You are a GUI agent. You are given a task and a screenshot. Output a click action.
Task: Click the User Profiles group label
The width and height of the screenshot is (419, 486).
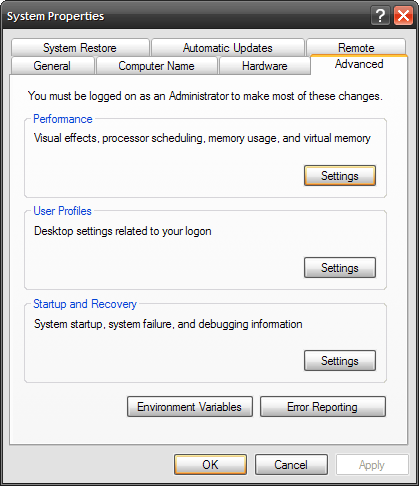[x=62, y=211]
